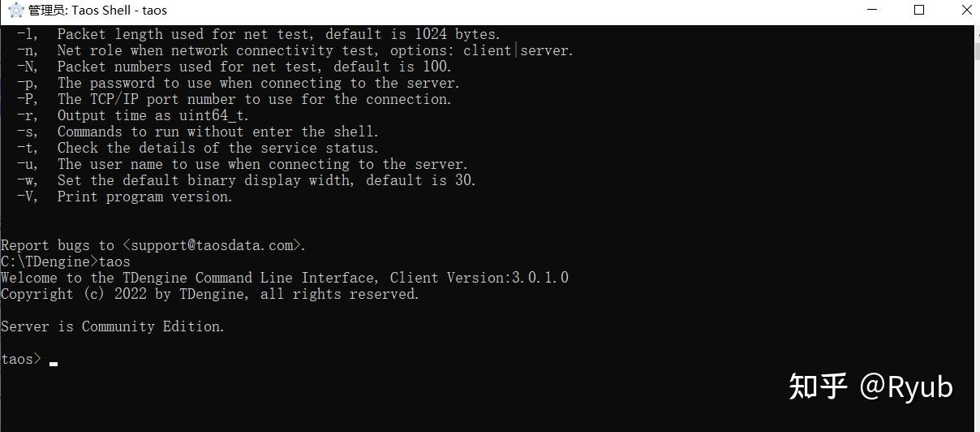Click the -P TCP/IP port option line
The image size is (980, 432).
[x=254, y=99]
